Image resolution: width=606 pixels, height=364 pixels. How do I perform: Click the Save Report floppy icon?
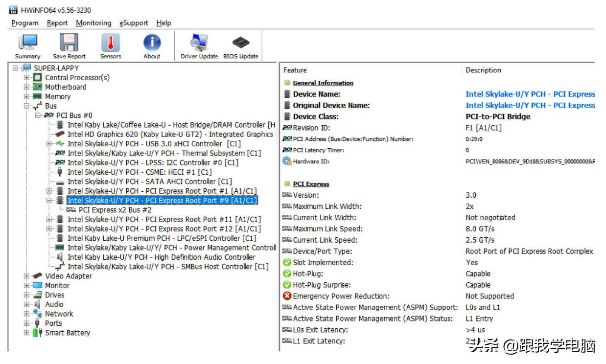69,42
